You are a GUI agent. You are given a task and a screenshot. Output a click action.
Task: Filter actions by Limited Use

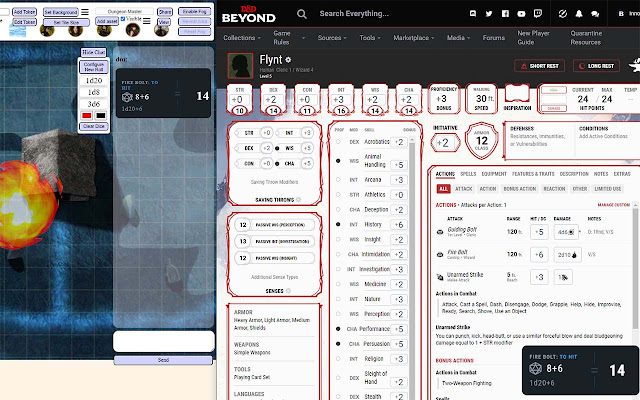[608, 189]
